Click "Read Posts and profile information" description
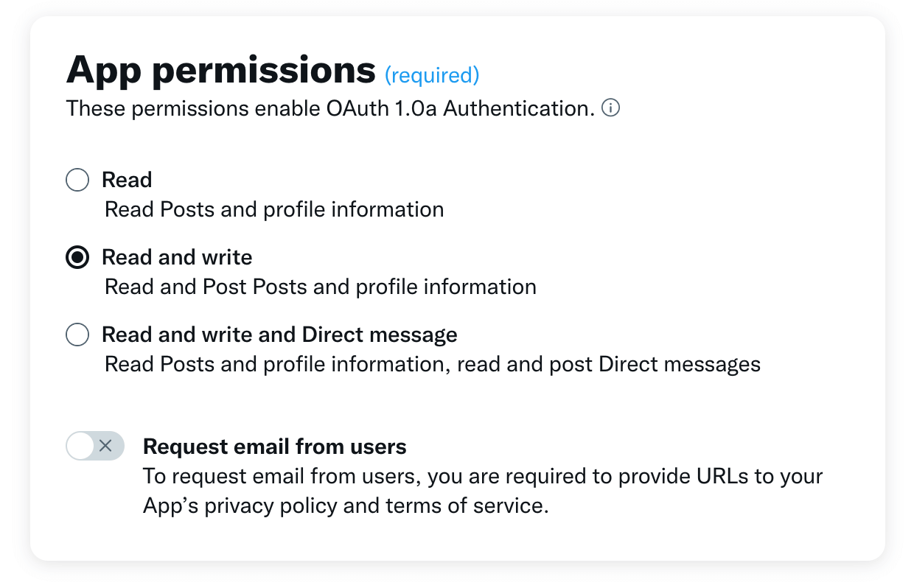The width and height of the screenshot is (914, 588). tap(274, 209)
